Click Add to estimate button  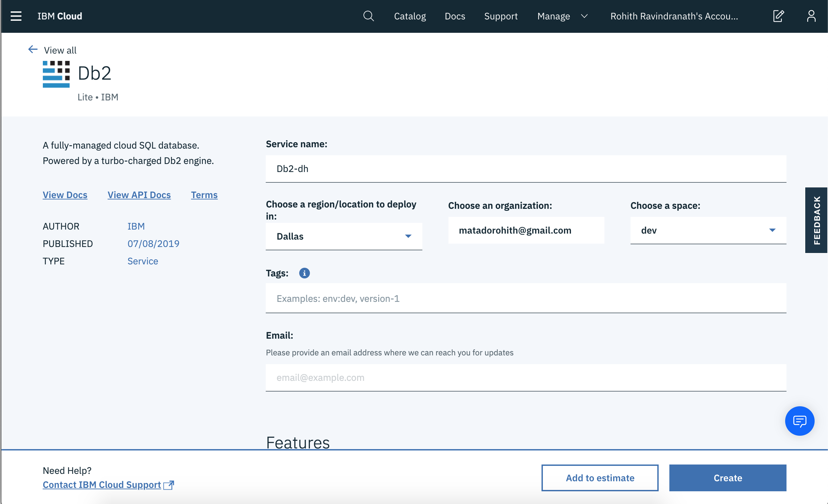[599, 478]
